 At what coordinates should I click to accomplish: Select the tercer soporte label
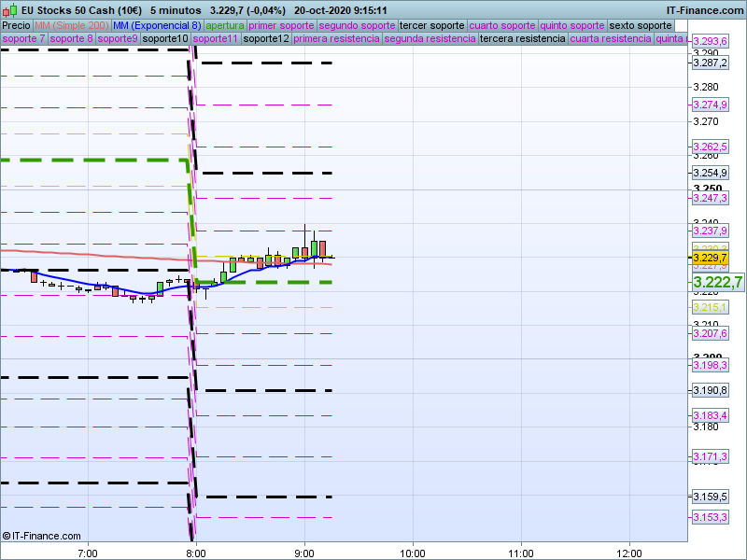431,26
